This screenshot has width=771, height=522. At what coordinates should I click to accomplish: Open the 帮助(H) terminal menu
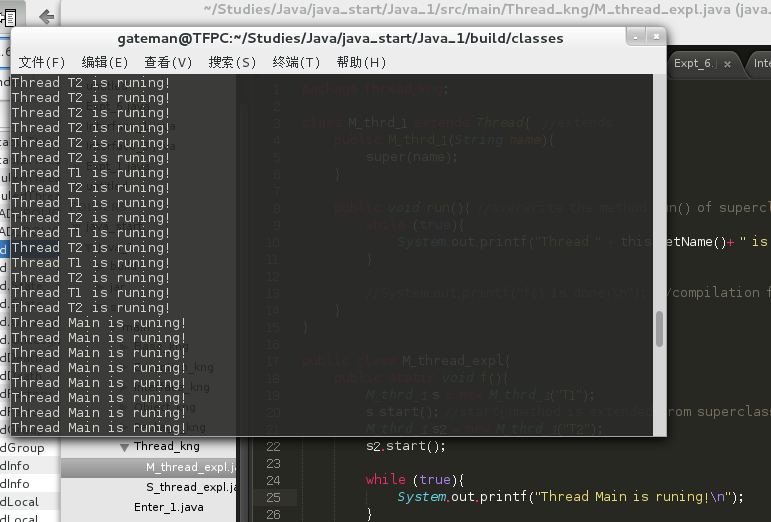click(x=361, y=62)
